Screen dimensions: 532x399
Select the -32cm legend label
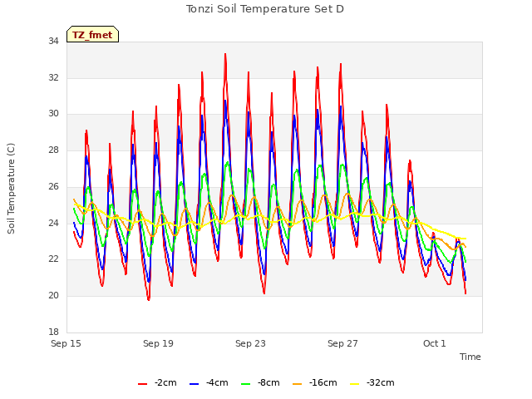tap(381, 383)
